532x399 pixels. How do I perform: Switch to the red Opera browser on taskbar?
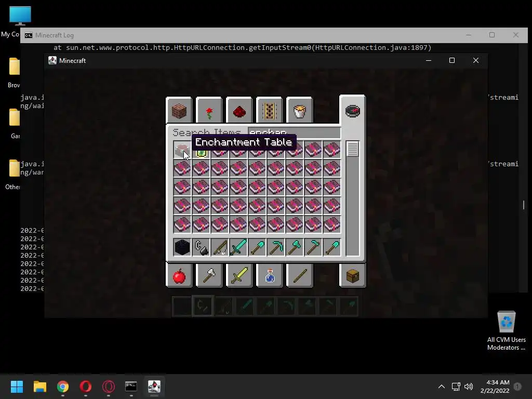point(86,387)
